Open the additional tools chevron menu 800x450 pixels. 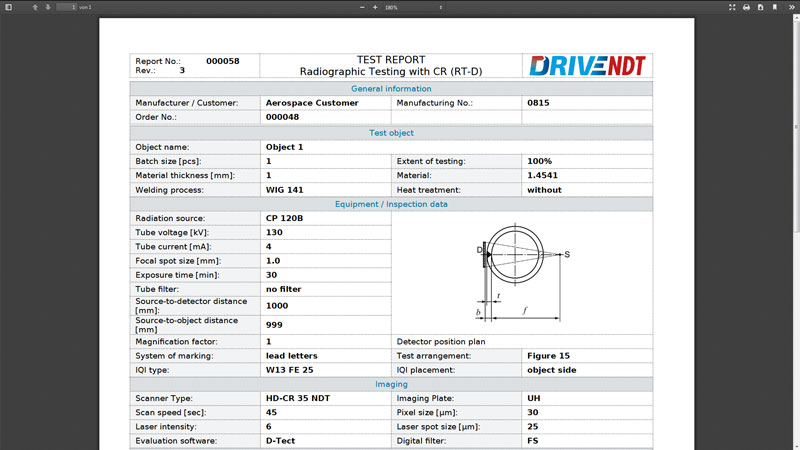coord(791,7)
